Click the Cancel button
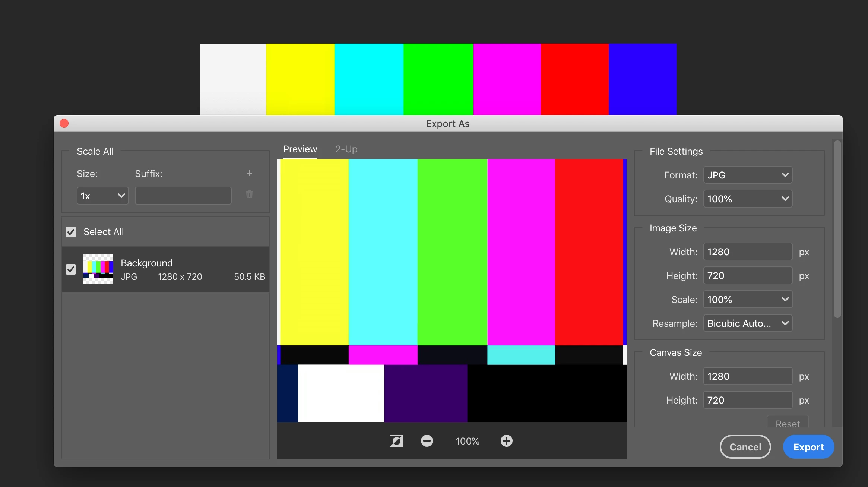This screenshot has width=868, height=487. 745,447
